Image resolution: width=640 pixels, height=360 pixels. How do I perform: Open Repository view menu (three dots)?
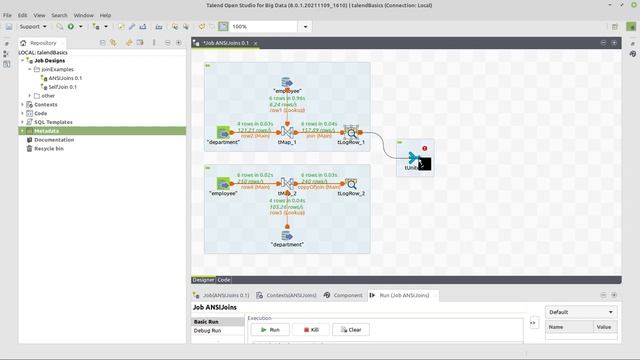(154, 42)
